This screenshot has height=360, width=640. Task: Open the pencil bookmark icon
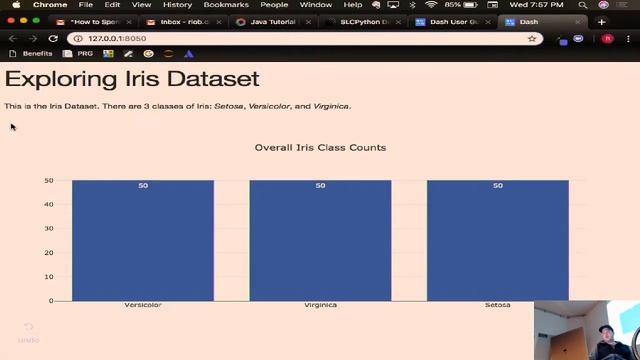click(x=128, y=53)
